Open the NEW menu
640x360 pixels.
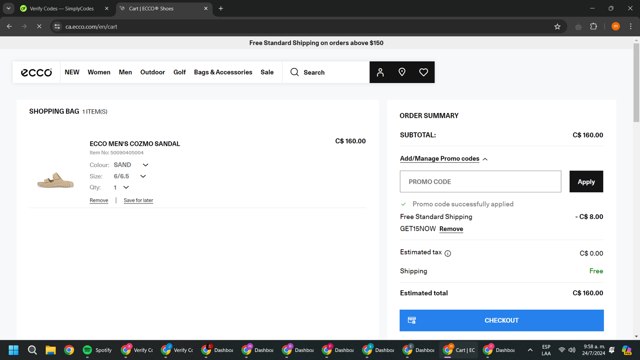pyautogui.click(x=72, y=72)
